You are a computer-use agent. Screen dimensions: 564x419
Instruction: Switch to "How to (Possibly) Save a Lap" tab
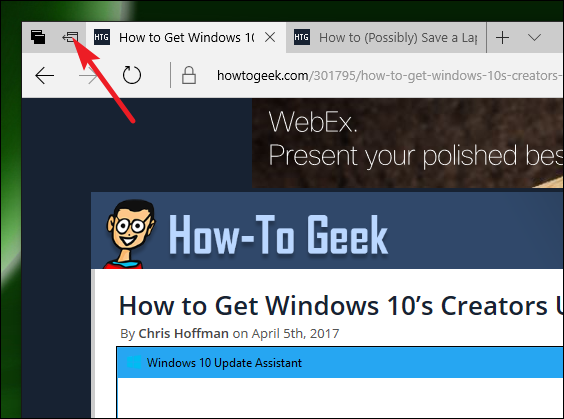pyautogui.click(x=386, y=37)
